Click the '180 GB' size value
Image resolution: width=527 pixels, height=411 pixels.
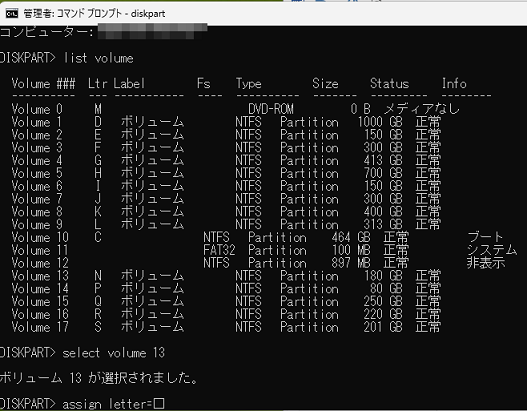coord(383,276)
